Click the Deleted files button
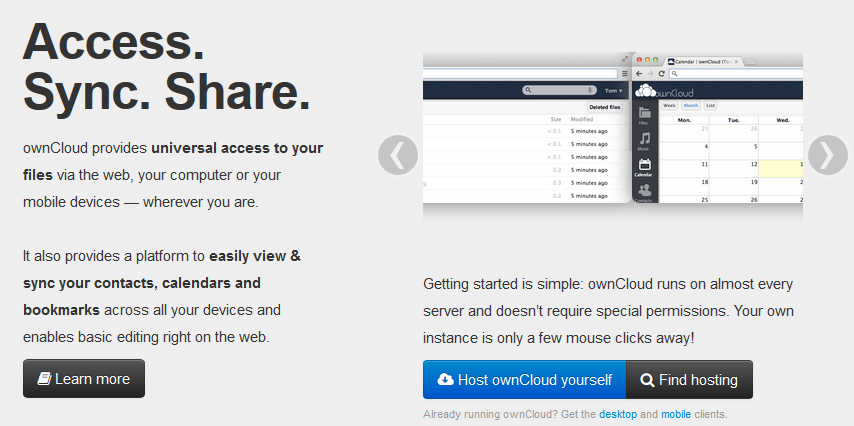 coord(605,107)
